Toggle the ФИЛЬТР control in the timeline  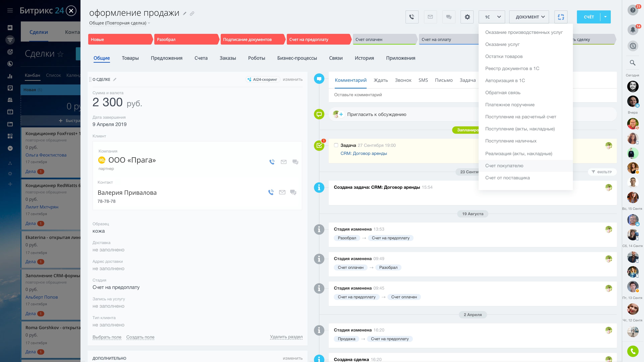[x=602, y=172]
